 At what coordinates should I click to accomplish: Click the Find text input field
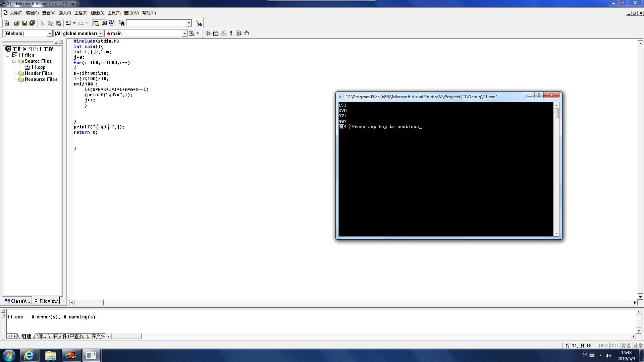click(156, 23)
